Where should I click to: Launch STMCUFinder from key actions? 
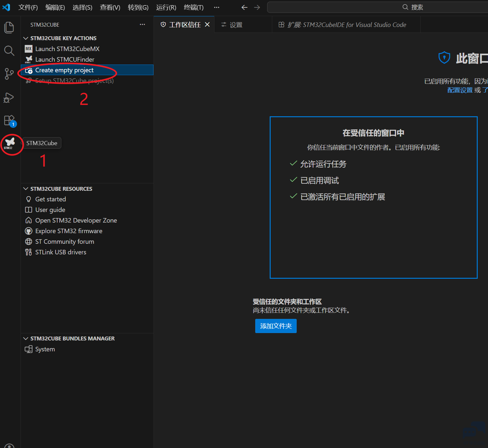[87, 59]
